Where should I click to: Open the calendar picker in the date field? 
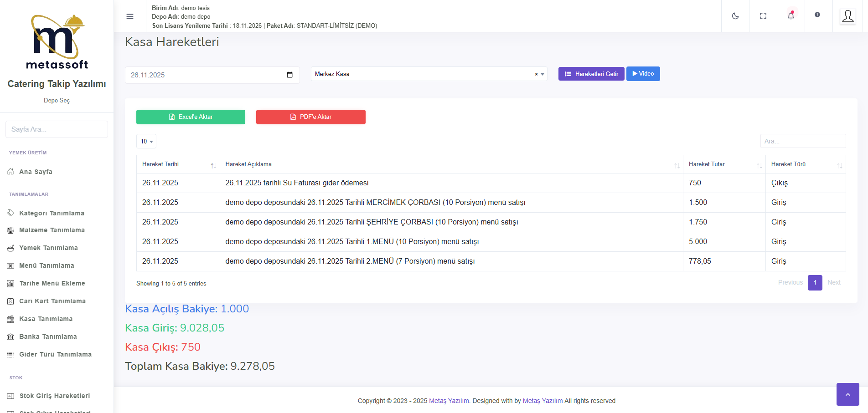pyautogui.click(x=289, y=75)
